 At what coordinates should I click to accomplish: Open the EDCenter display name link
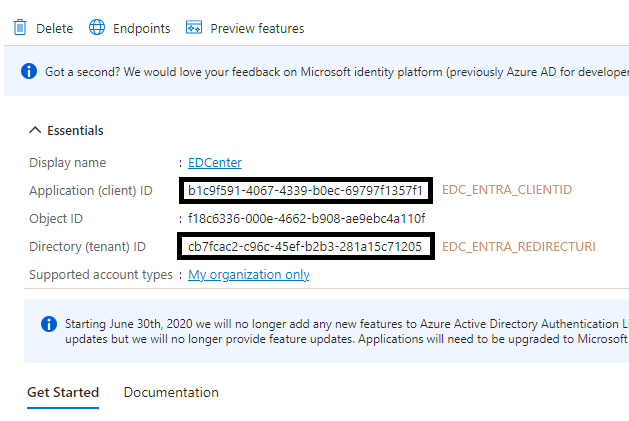215,163
